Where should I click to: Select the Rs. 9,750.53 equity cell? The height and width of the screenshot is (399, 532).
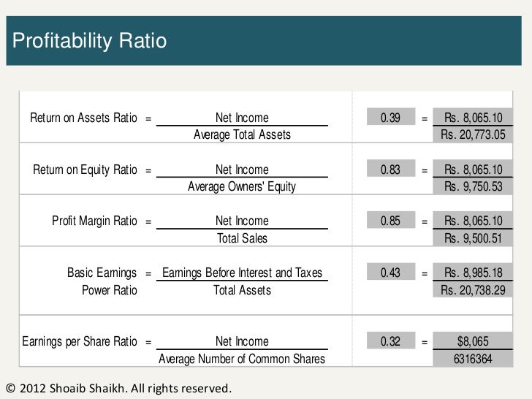pos(473,186)
